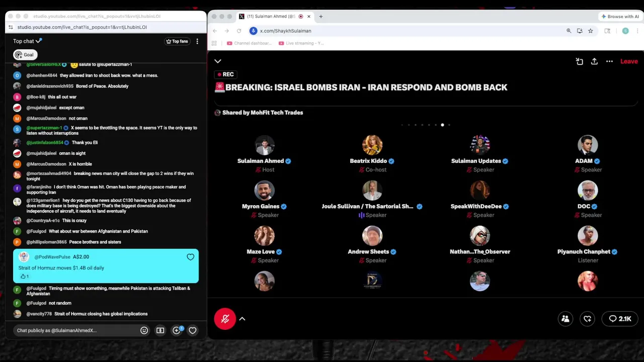Click the site info icon in x.com address bar

[254, 31]
